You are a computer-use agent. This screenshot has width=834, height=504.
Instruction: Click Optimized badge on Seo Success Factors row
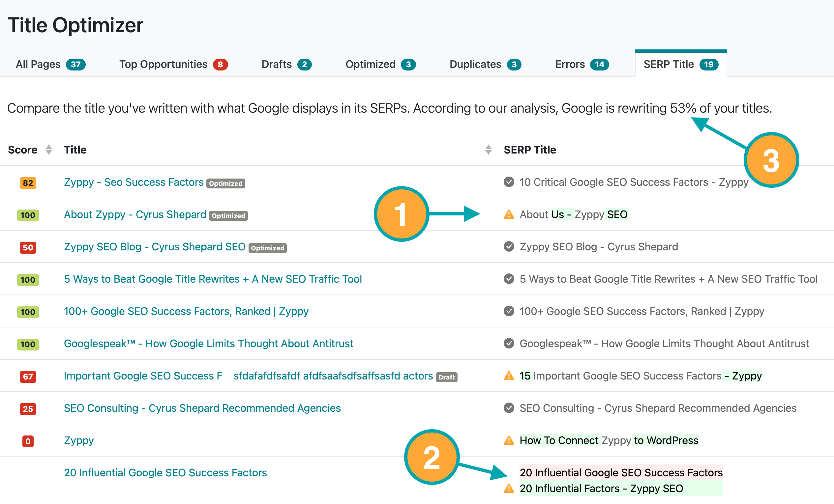point(226,184)
